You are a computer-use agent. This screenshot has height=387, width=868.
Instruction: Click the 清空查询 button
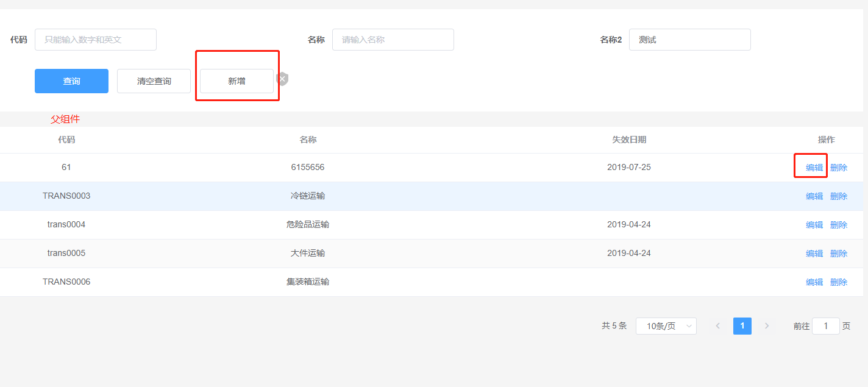pyautogui.click(x=154, y=81)
